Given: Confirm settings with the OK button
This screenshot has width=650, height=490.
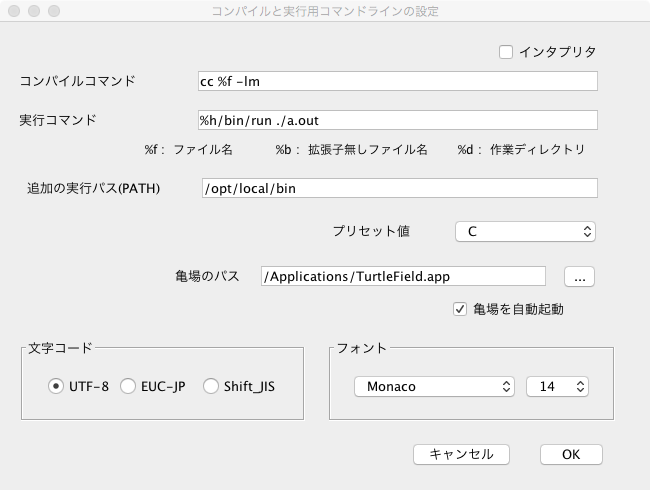Looking at the screenshot, I should point(571,454).
